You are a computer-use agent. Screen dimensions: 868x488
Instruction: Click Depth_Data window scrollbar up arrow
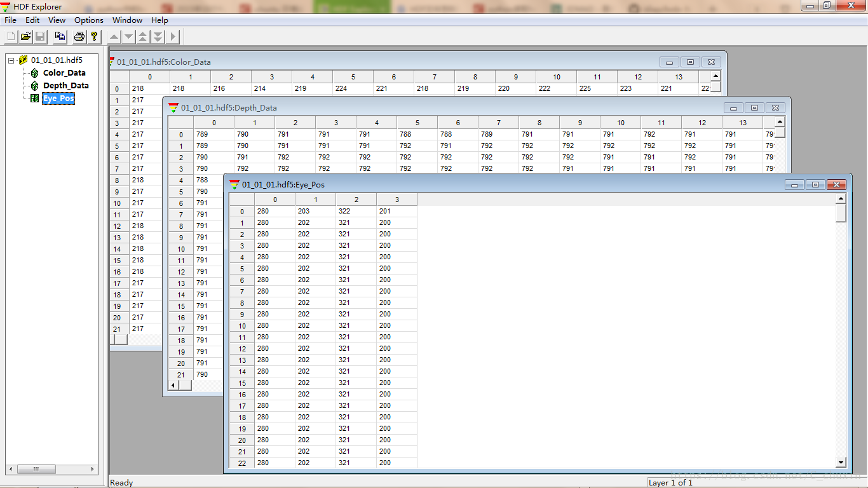[780, 121]
